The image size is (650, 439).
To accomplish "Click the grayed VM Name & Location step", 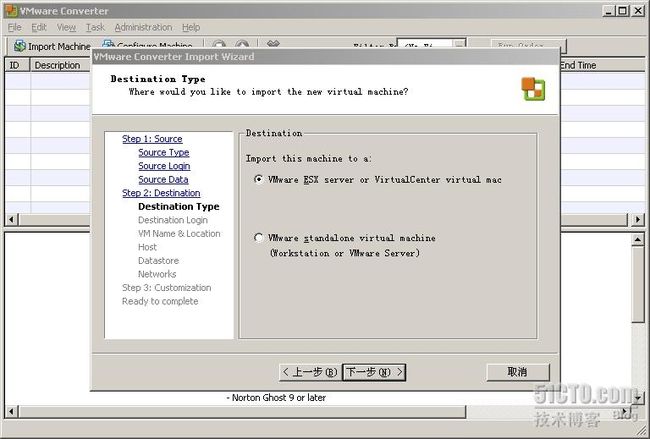I will pos(179,233).
